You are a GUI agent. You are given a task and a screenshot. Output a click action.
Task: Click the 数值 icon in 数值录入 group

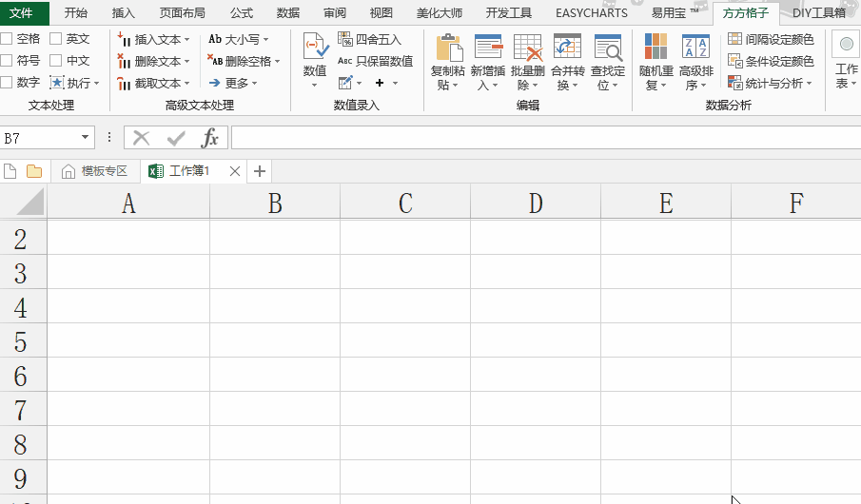315,46
